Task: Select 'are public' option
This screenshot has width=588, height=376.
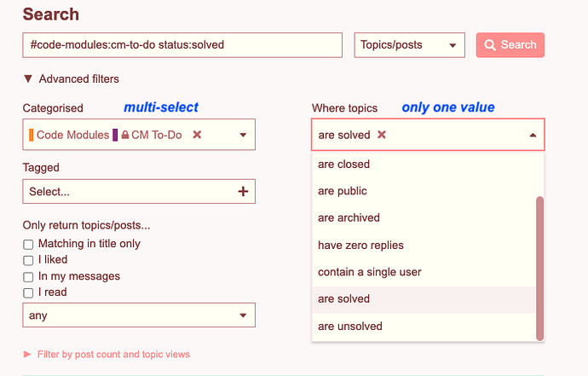Action: [x=424, y=191]
